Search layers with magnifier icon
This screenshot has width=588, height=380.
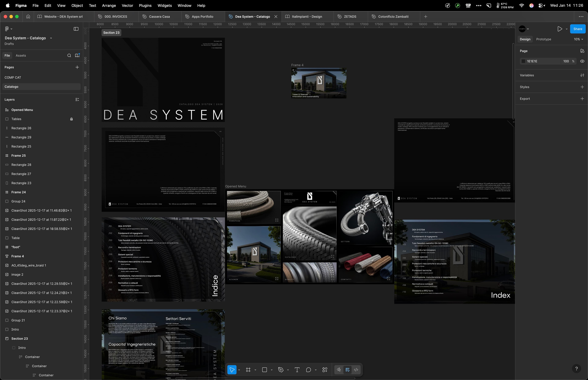(x=69, y=56)
